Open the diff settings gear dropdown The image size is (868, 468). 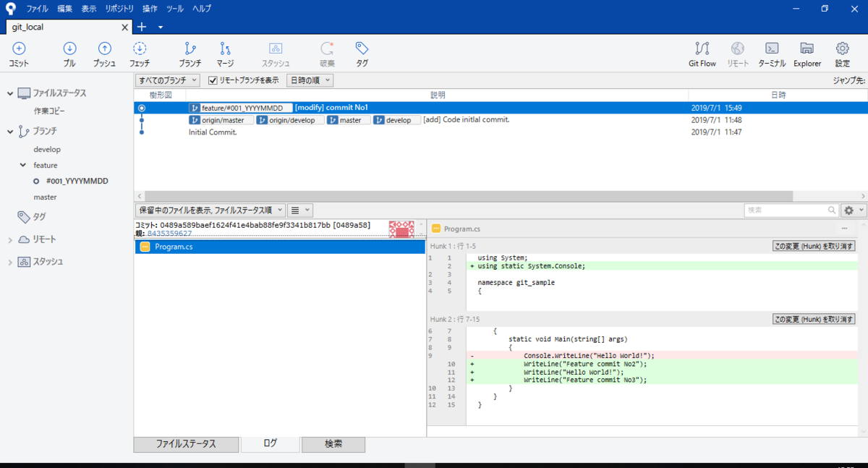(854, 210)
